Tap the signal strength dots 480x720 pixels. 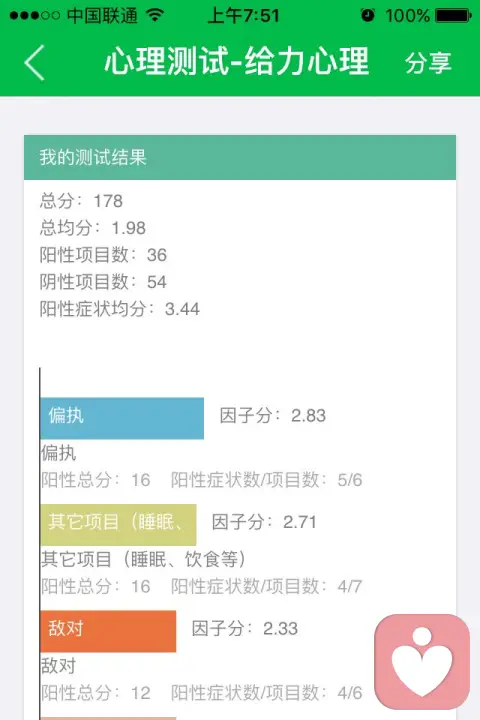coord(34,16)
